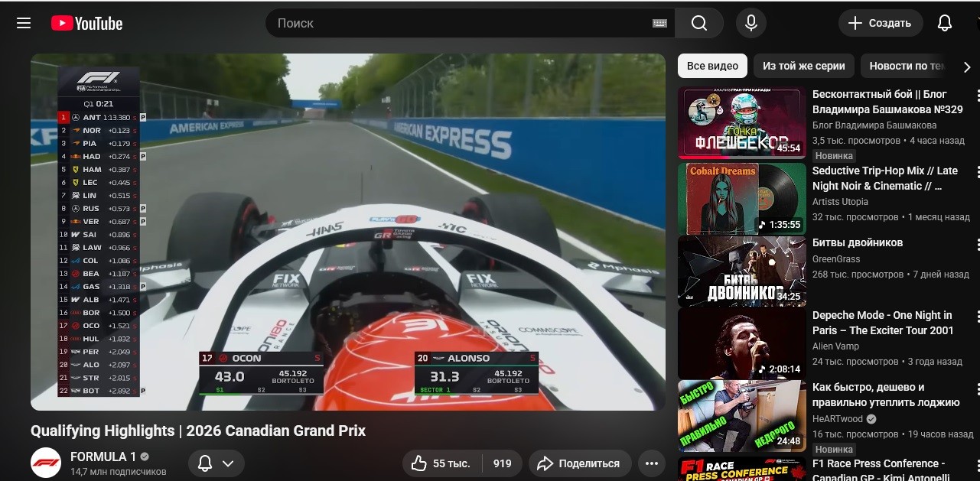Open options menu for утеплить лоджию video
This screenshot has width=980, height=481.
[x=977, y=388]
